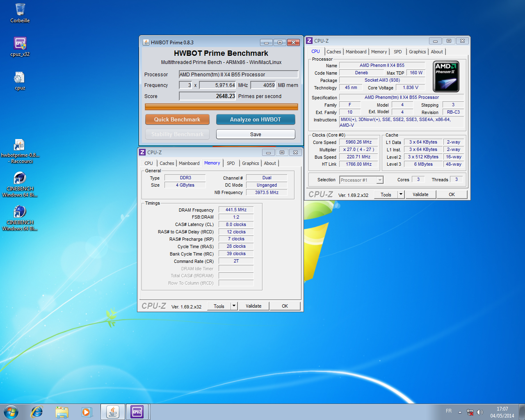The height and width of the screenshot is (420, 525).
Task: Select the CPU tab in the upper CPU-Z window
Action: point(315,51)
